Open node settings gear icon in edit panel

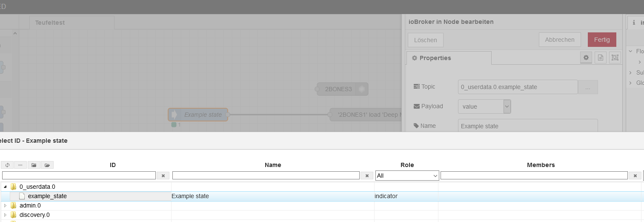(x=586, y=58)
